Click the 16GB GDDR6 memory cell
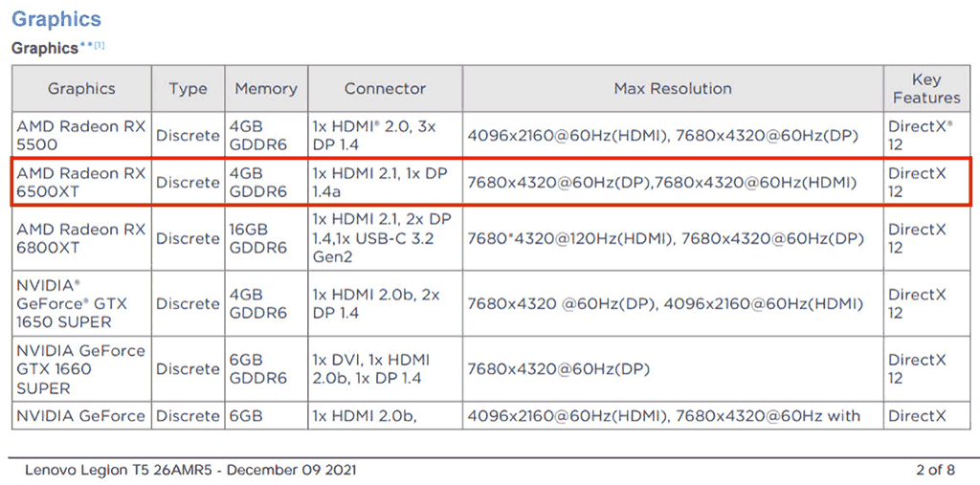 click(266, 238)
